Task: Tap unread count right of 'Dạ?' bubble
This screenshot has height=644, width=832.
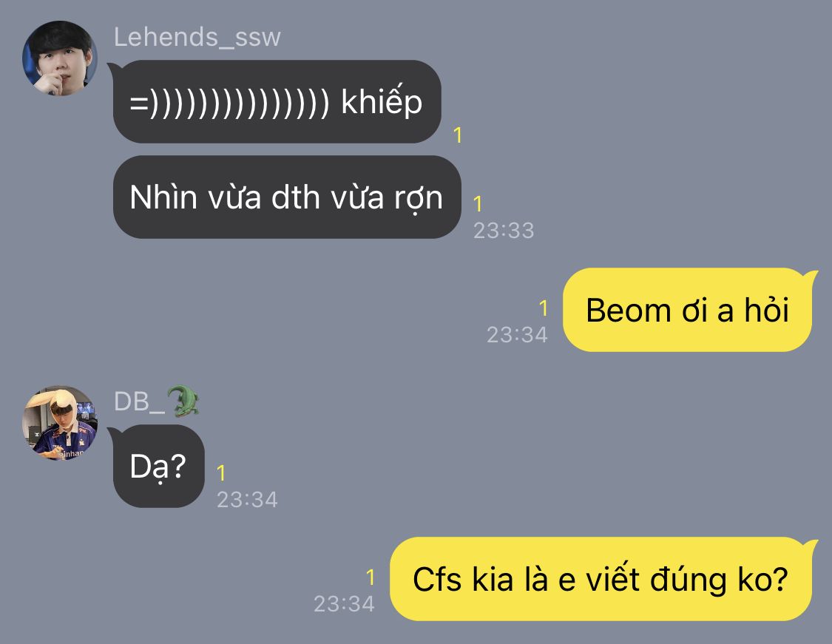Action: 221,473
